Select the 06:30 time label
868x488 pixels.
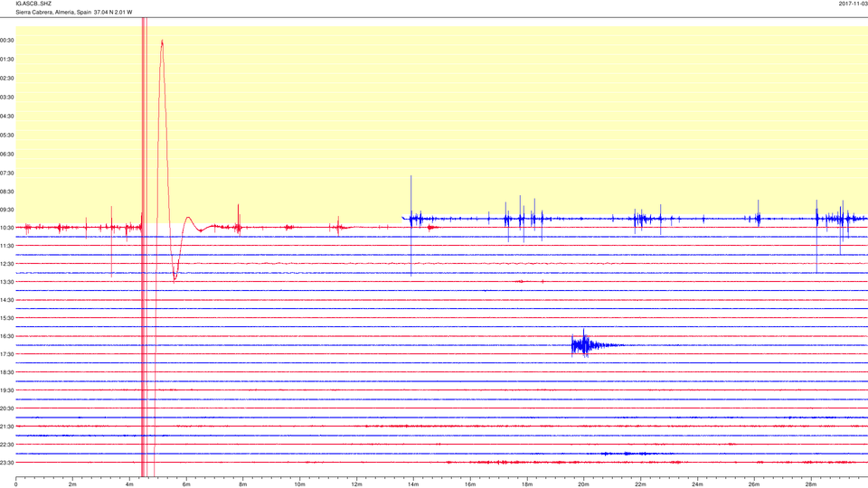click(7, 155)
